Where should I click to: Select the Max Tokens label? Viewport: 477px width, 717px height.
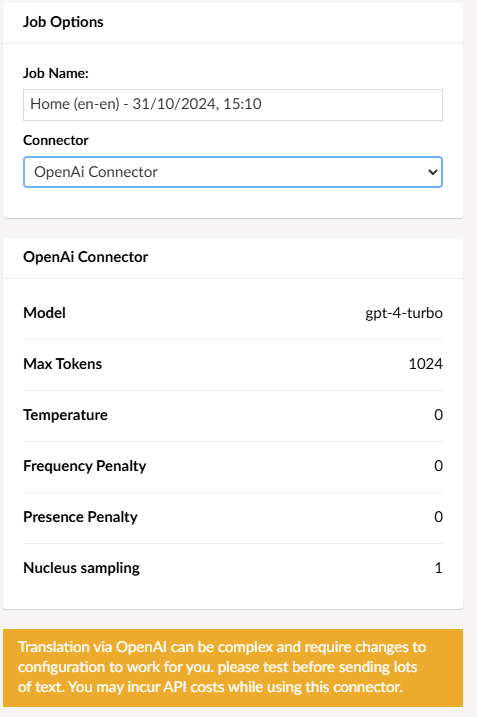[x=63, y=364]
